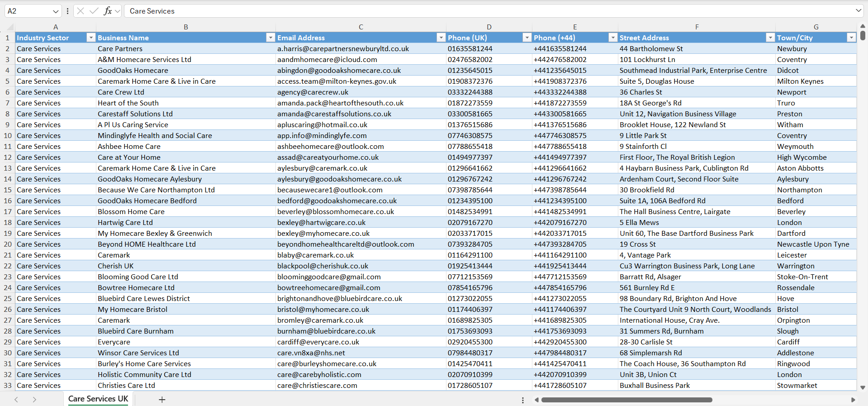Select the Stowmarket town cell
This screenshot has height=406, width=868.
[x=816, y=385]
